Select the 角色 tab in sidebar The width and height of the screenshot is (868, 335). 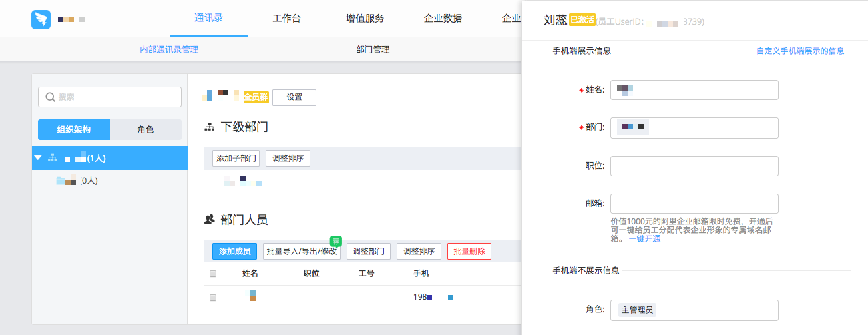pyautogui.click(x=146, y=129)
